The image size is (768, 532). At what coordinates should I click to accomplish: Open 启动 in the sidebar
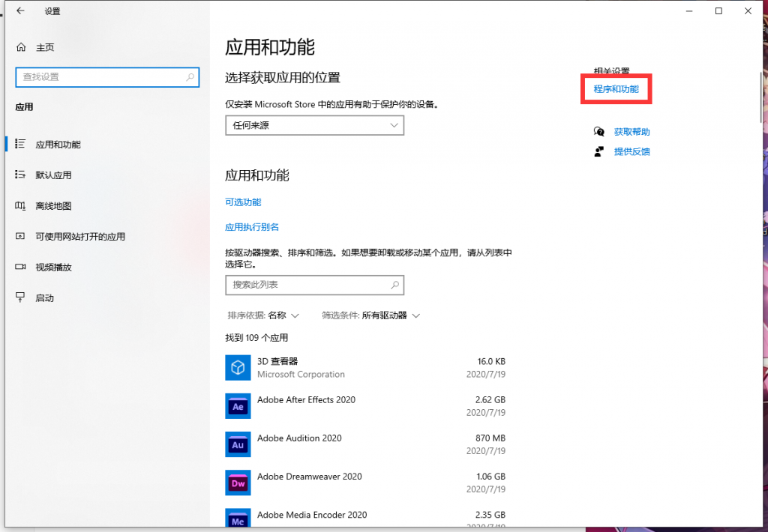44,298
